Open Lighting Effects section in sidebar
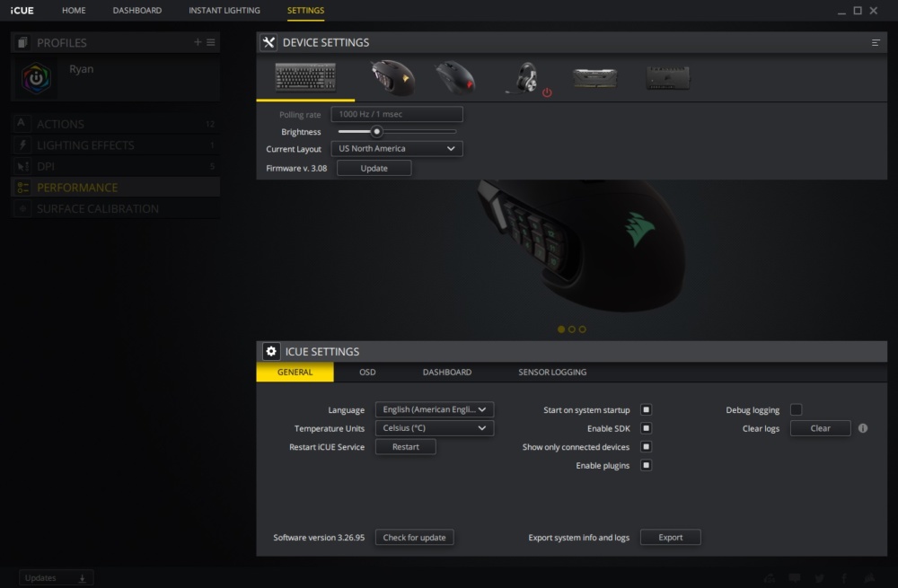898x588 pixels. [x=115, y=145]
